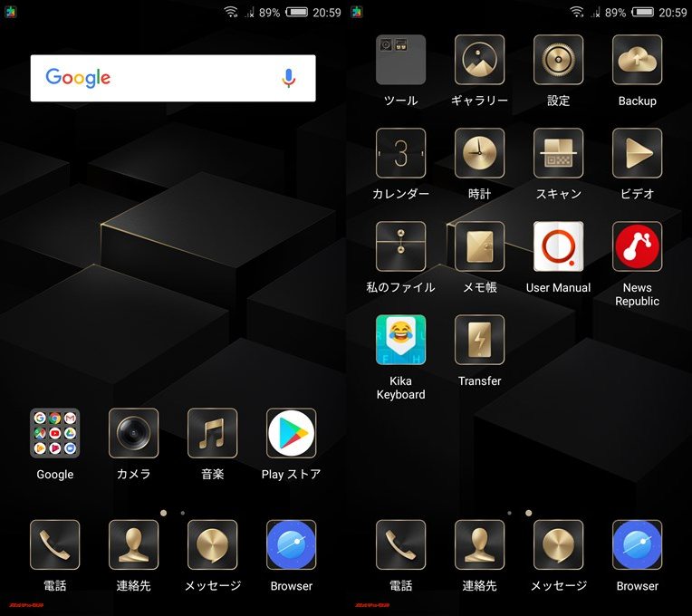Screen dimensions: 692x616
Task: Tap the 20:59 clock on left screen
Action: coord(327,13)
